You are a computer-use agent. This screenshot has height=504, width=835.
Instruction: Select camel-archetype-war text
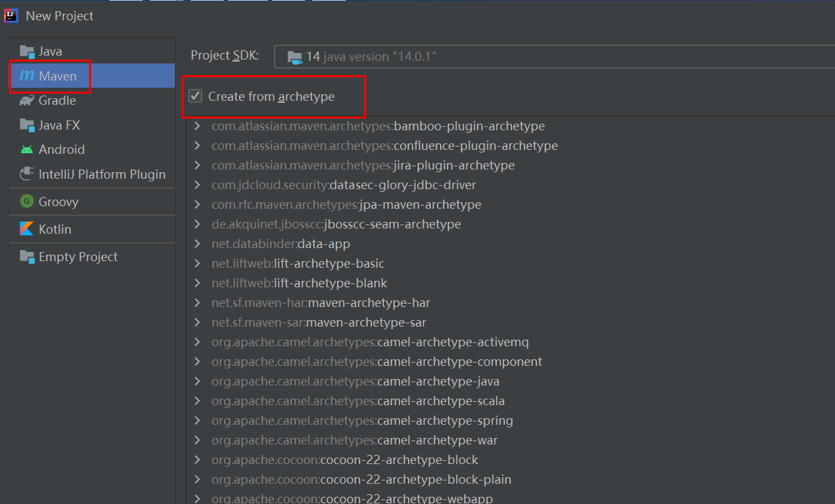[x=354, y=441]
